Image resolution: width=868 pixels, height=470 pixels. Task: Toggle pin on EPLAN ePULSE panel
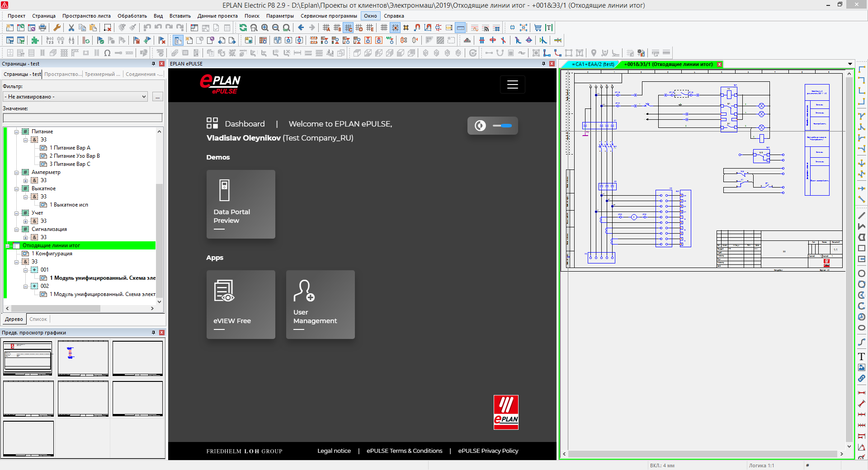click(544, 64)
